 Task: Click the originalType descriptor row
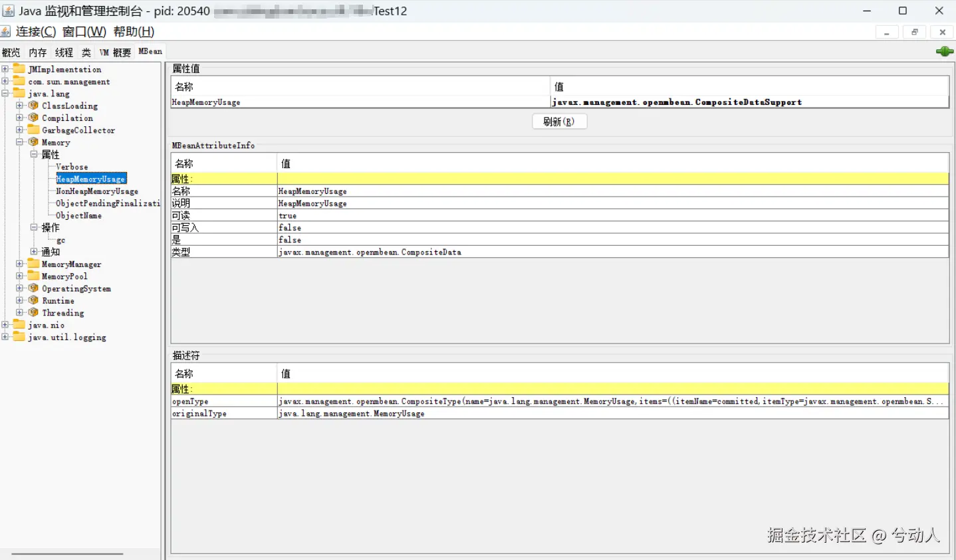(x=560, y=413)
